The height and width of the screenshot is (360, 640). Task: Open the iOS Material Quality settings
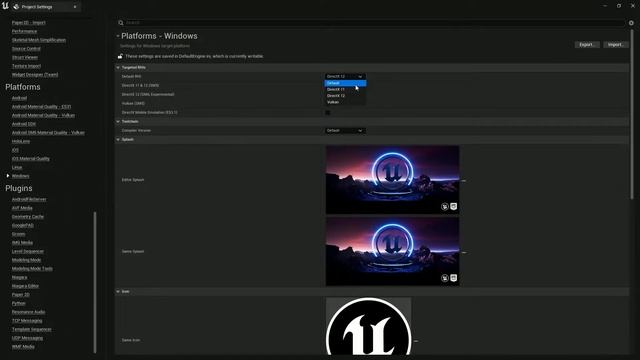(31, 158)
